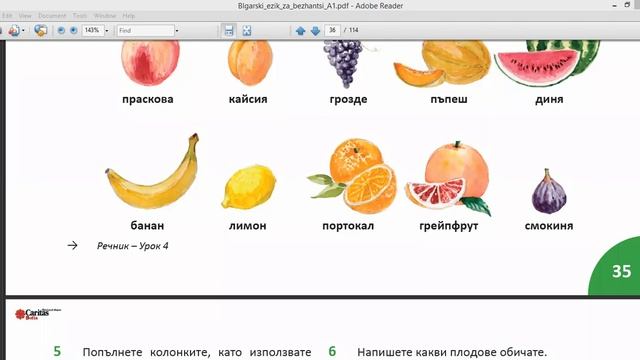
Task: Click exercise 6 text Напишете какви плодове обичате
Action: pos(452,352)
